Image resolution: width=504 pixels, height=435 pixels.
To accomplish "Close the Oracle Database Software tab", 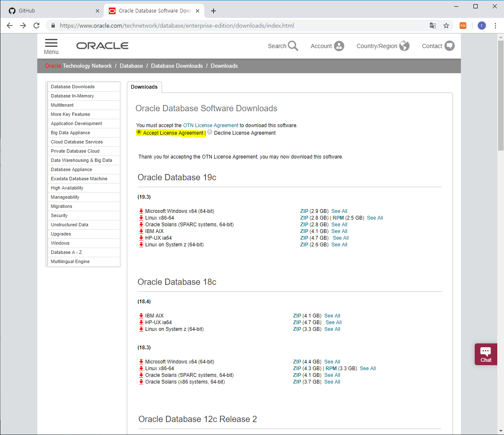I will (x=198, y=11).
